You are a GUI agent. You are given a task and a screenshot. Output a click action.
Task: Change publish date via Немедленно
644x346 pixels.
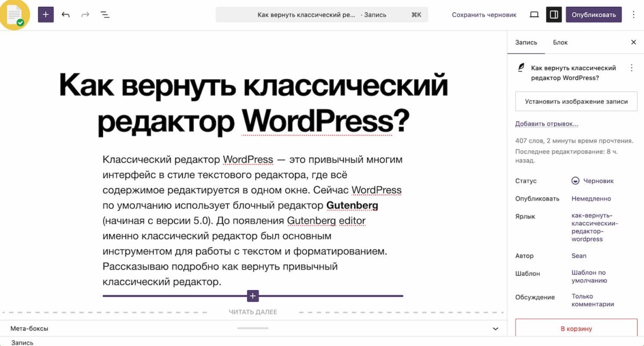591,198
